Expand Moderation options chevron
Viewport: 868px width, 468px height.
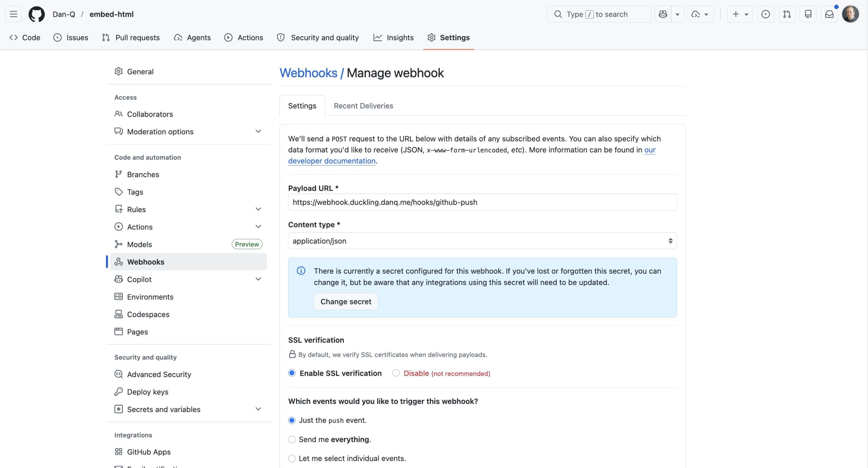[x=258, y=131]
